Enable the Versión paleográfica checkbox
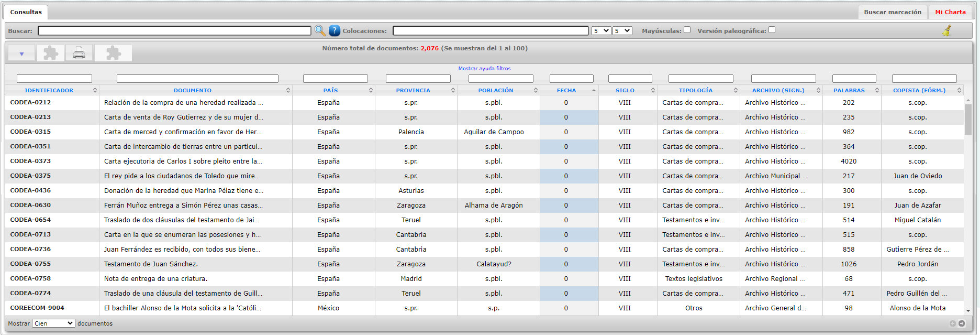980x335 pixels. tap(772, 30)
